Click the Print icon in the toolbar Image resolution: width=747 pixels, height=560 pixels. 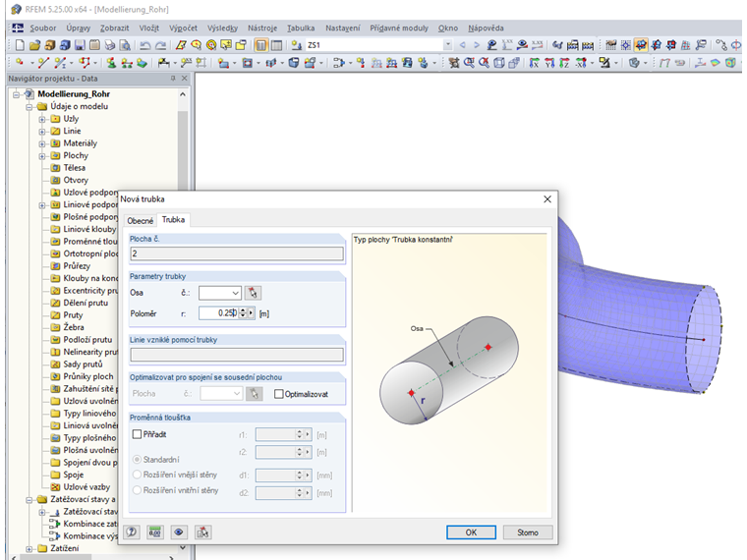coord(110,45)
